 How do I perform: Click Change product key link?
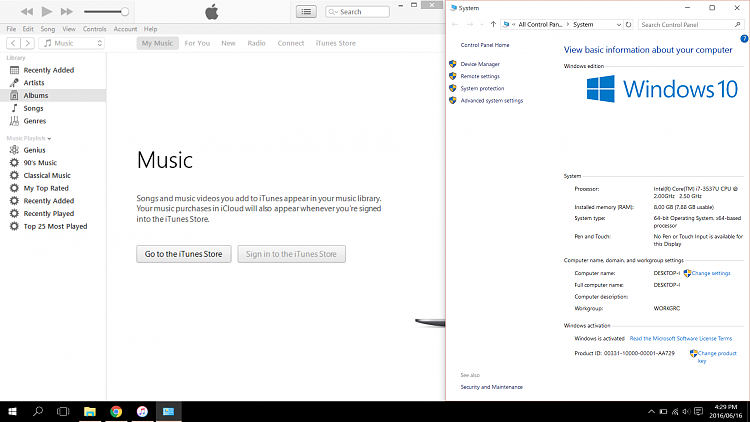click(x=717, y=357)
